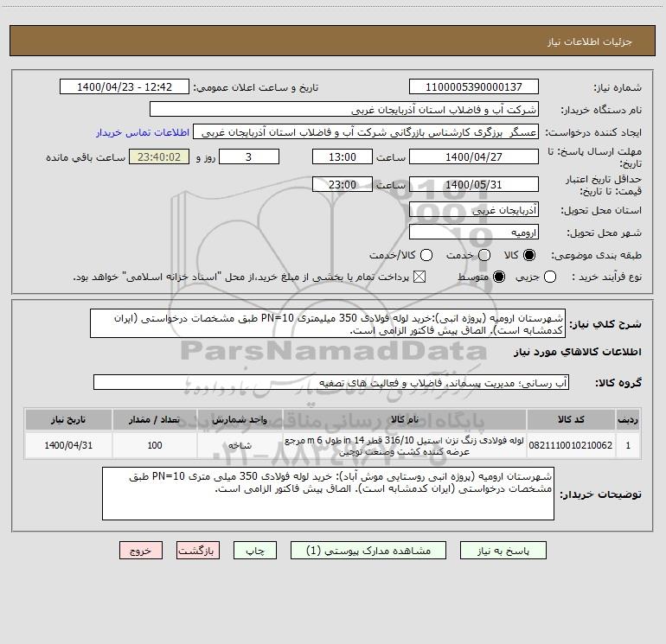Click the اطلاعات کالاهای مورد نیاز heading
Viewport: 666px width, 644px height.
[578, 352]
